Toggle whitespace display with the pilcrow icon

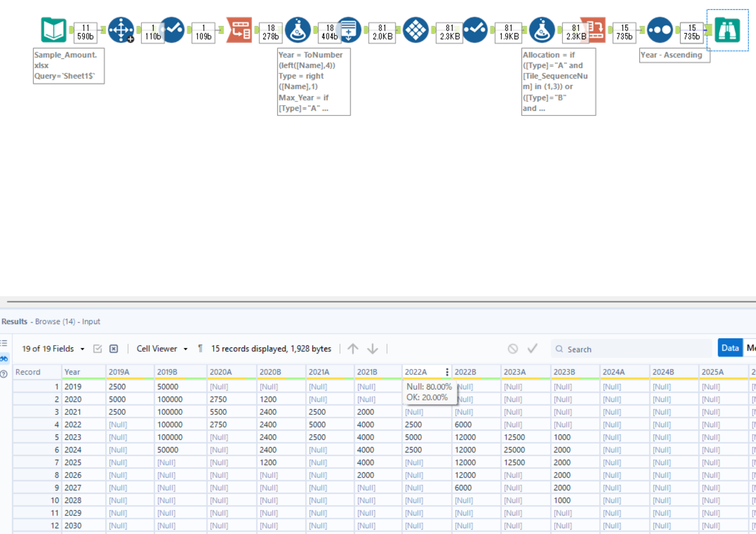pyautogui.click(x=200, y=348)
